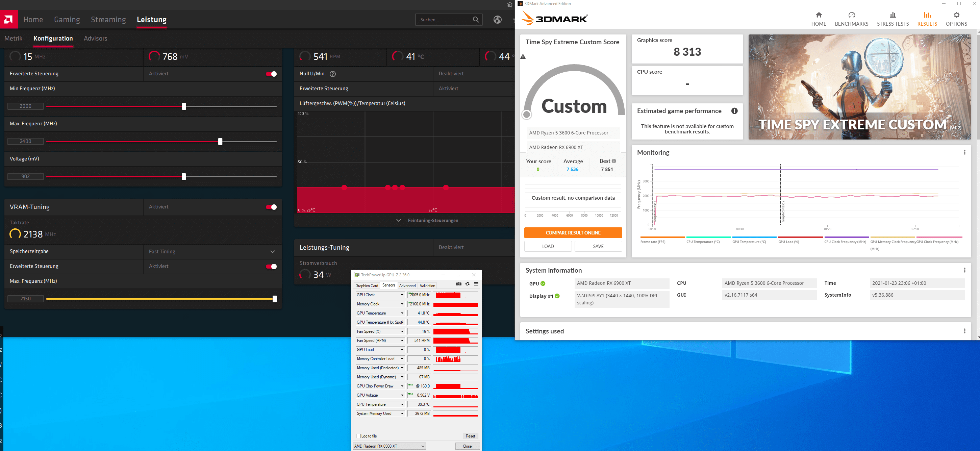Open the GPU Clock sensor dropdown

pos(402,295)
